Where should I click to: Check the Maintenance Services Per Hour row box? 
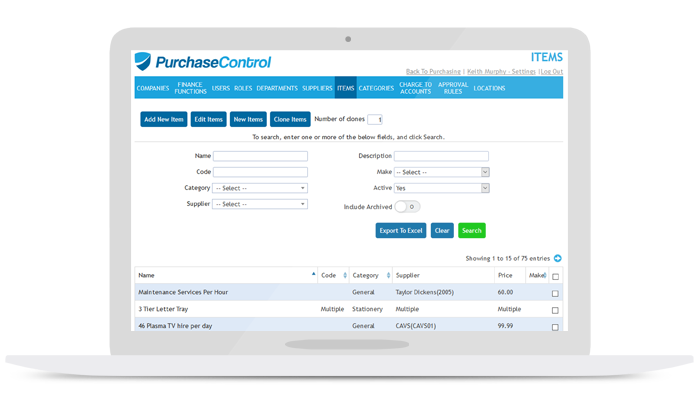(555, 293)
